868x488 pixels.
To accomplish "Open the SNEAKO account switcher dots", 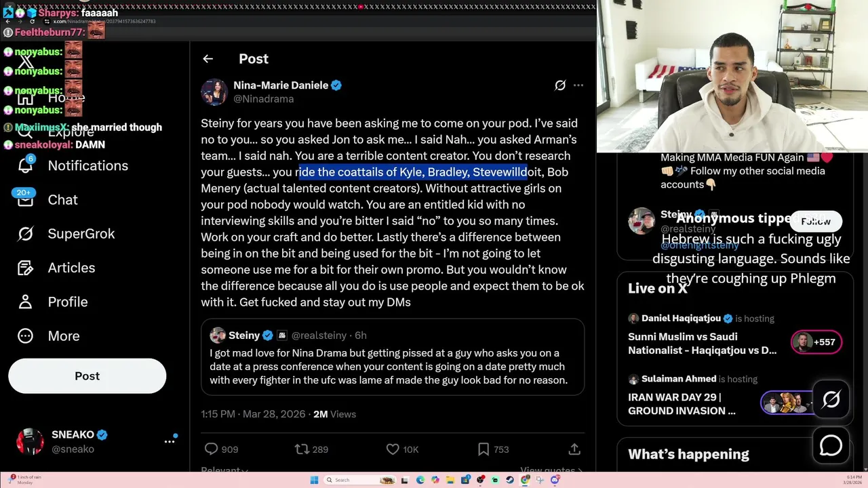I will tap(170, 441).
